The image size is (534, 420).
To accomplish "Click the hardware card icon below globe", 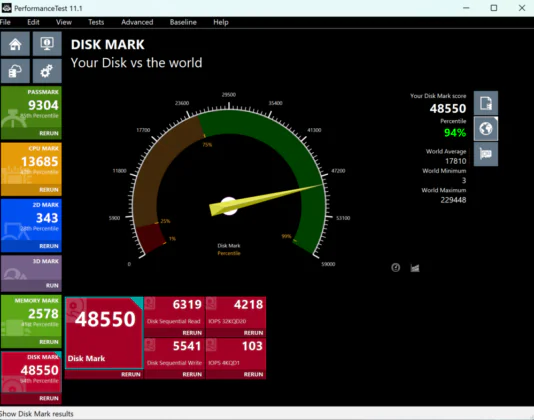I will click(x=486, y=154).
